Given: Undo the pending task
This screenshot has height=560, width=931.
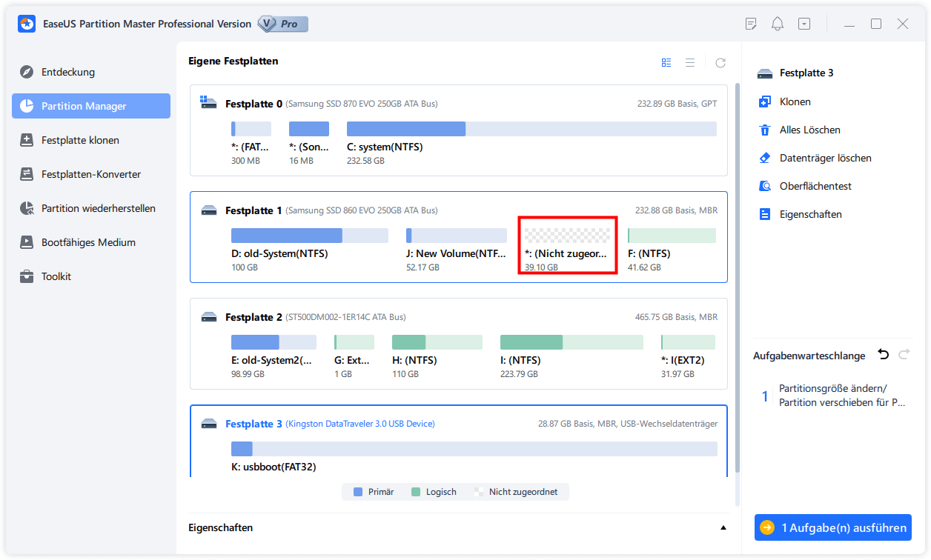Looking at the screenshot, I should coord(883,355).
